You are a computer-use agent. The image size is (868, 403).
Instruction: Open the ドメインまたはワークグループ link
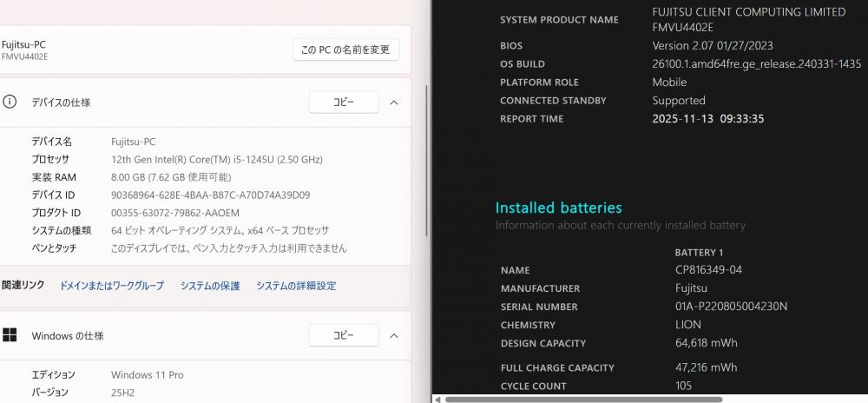coord(111,286)
